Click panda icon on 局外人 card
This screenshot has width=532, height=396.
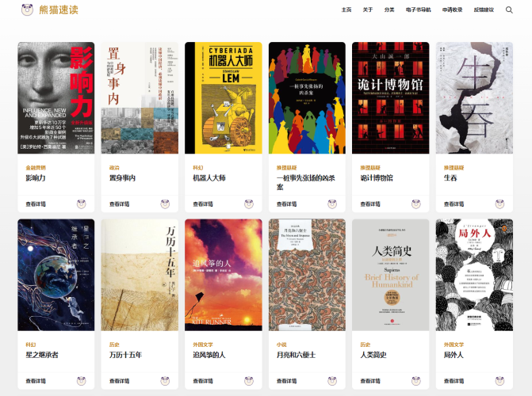tap(499, 381)
